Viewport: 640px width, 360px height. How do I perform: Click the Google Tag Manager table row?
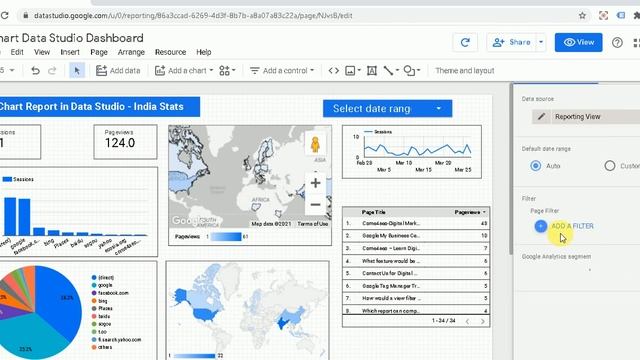tap(416, 286)
